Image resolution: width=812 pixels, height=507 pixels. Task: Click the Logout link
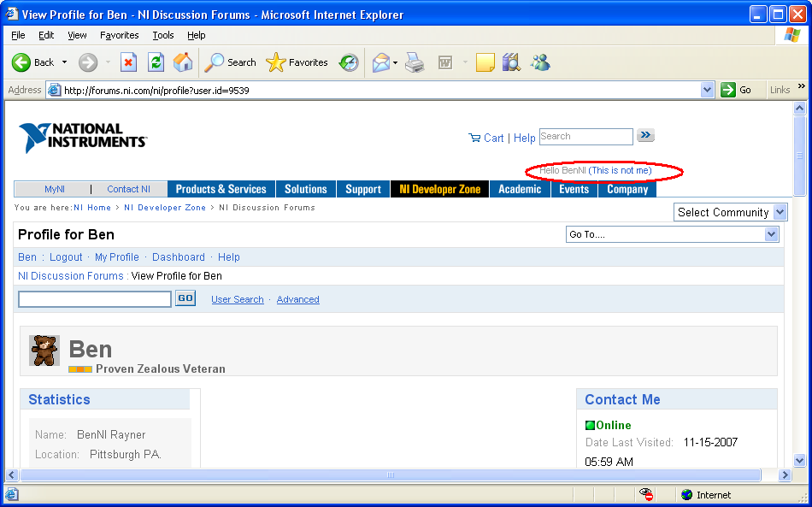(x=66, y=256)
